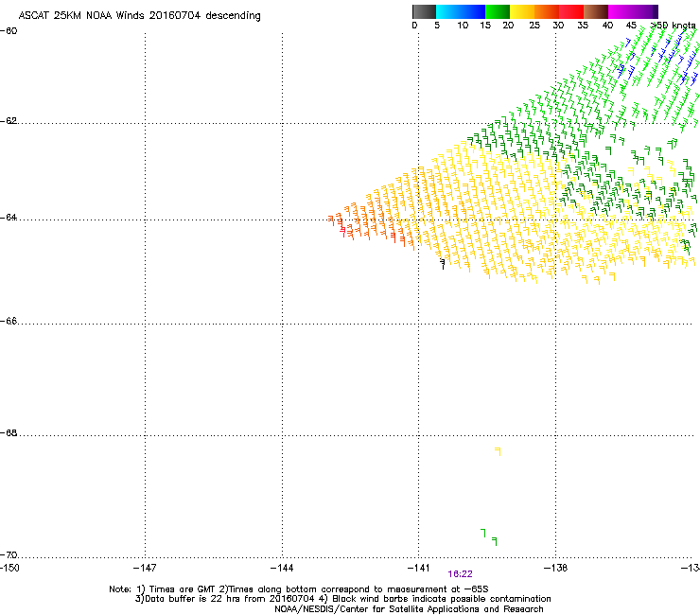The width and height of the screenshot is (700, 615).
Task: Click the '-66' latitude axis label
Action: point(9,321)
